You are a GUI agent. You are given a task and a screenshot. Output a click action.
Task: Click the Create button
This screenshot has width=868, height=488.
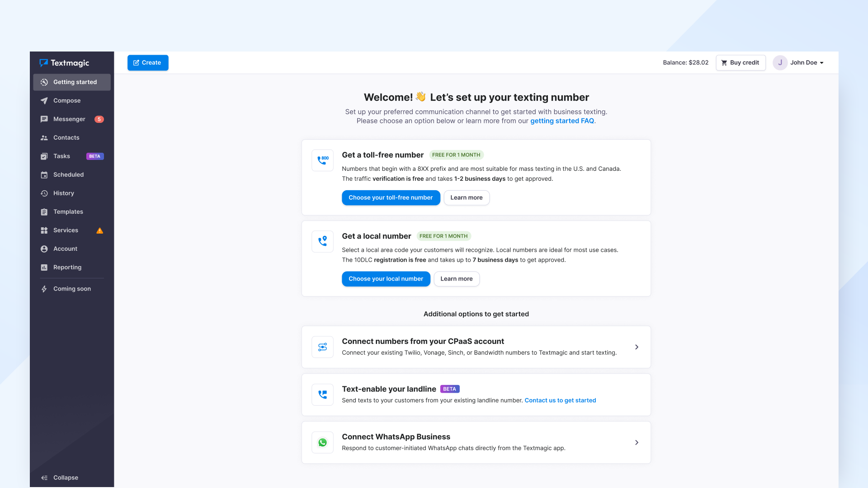148,63
